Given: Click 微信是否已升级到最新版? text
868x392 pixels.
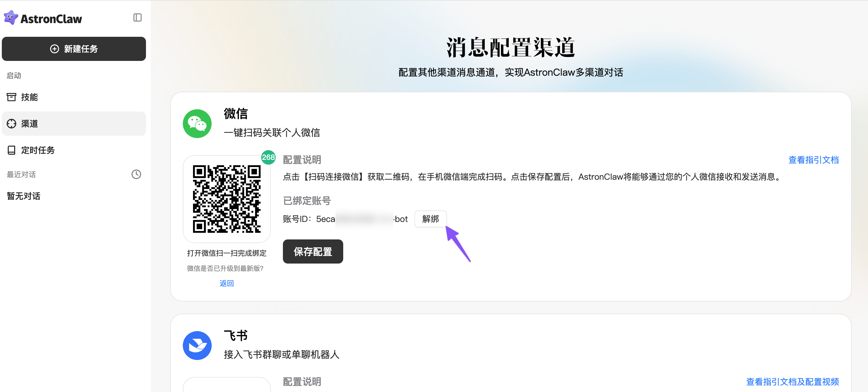Looking at the screenshot, I should 225,268.
